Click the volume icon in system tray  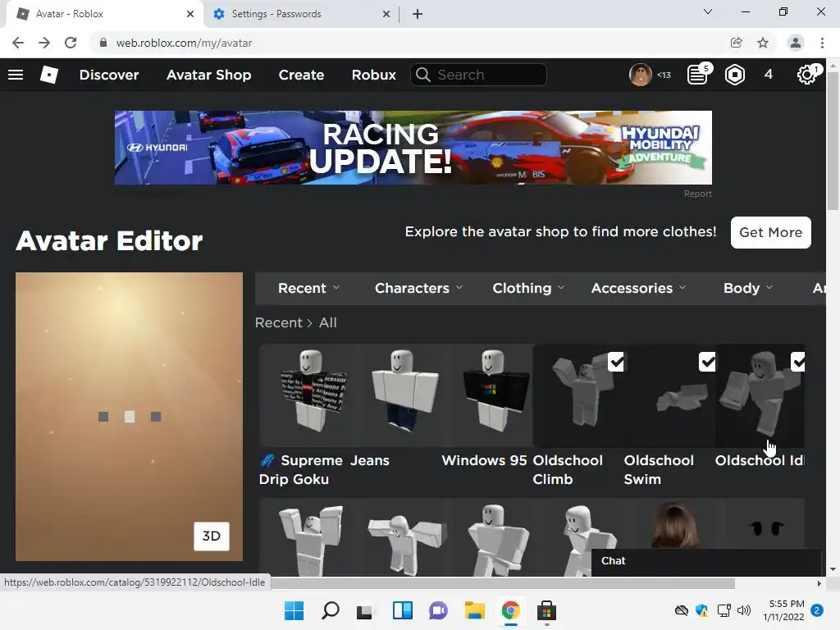pyautogui.click(x=744, y=610)
